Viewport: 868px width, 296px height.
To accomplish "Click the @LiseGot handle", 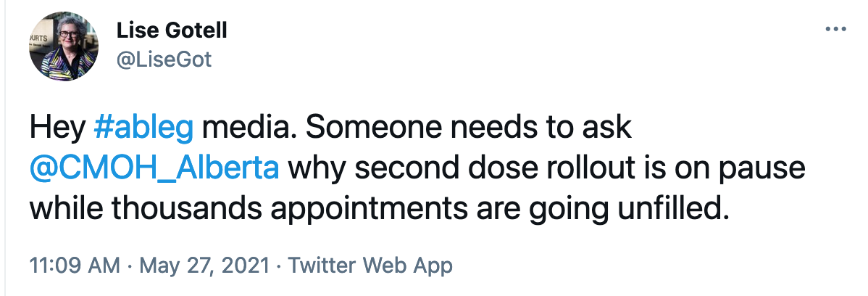I will click(x=164, y=59).
